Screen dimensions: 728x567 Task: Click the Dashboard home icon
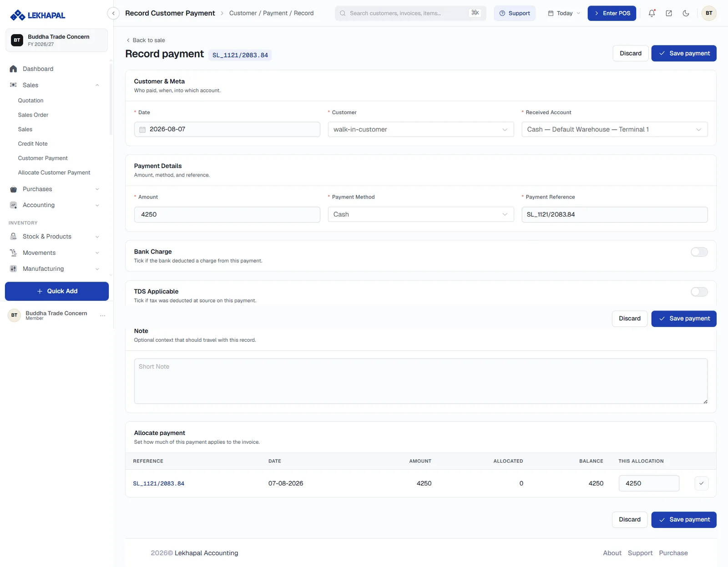coord(14,69)
